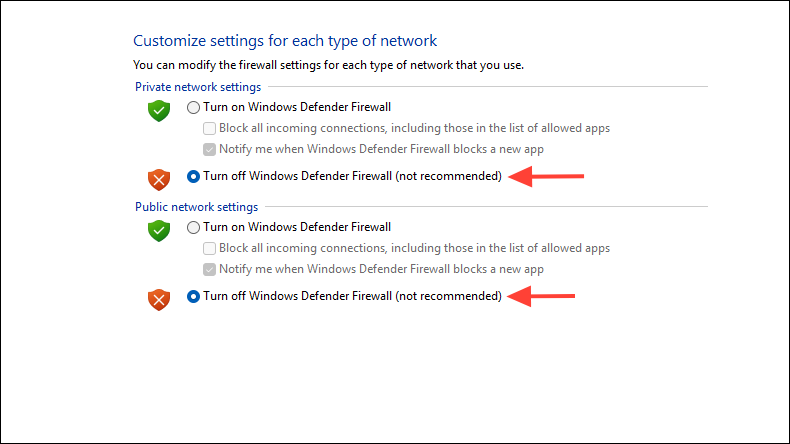Select Turn on Windows Defender Firewall for Private network
This screenshot has height=444, width=790.
coord(193,107)
